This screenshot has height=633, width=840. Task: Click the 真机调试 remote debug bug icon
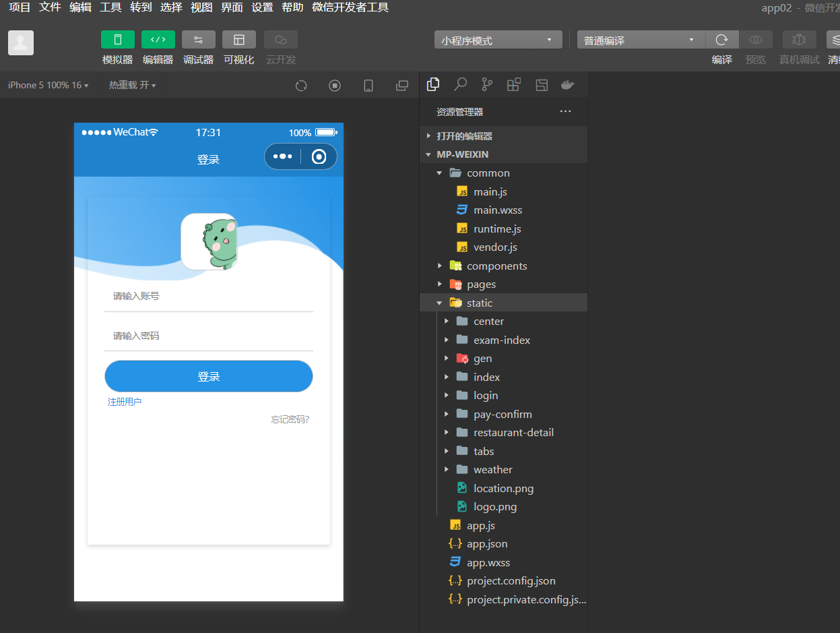[x=800, y=39]
